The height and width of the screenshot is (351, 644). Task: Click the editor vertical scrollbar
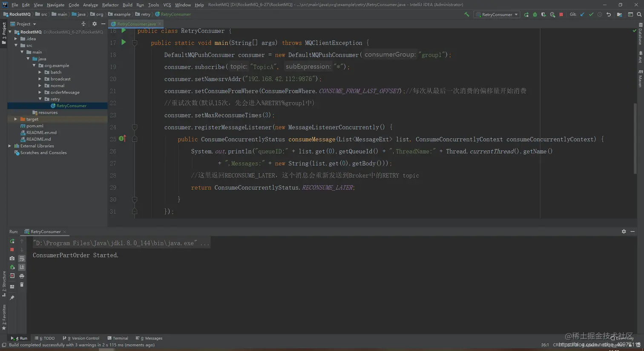coord(635,138)
